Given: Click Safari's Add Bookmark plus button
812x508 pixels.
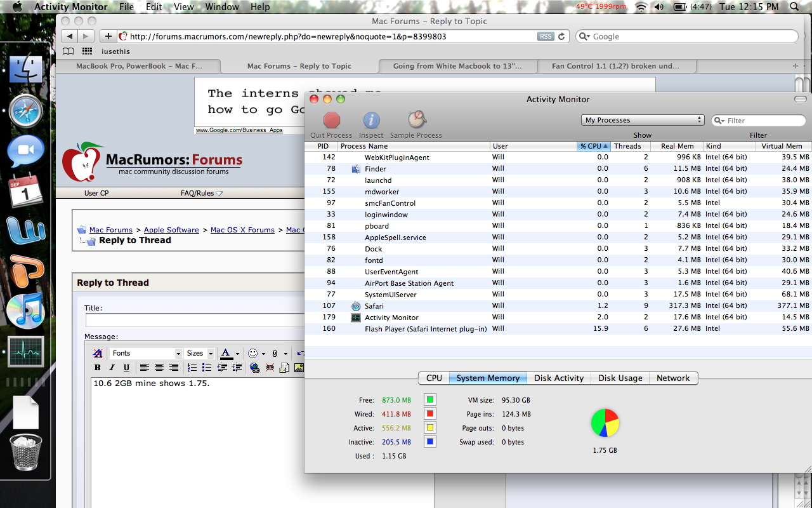Looking at the screenshot, I should [108, 36].
